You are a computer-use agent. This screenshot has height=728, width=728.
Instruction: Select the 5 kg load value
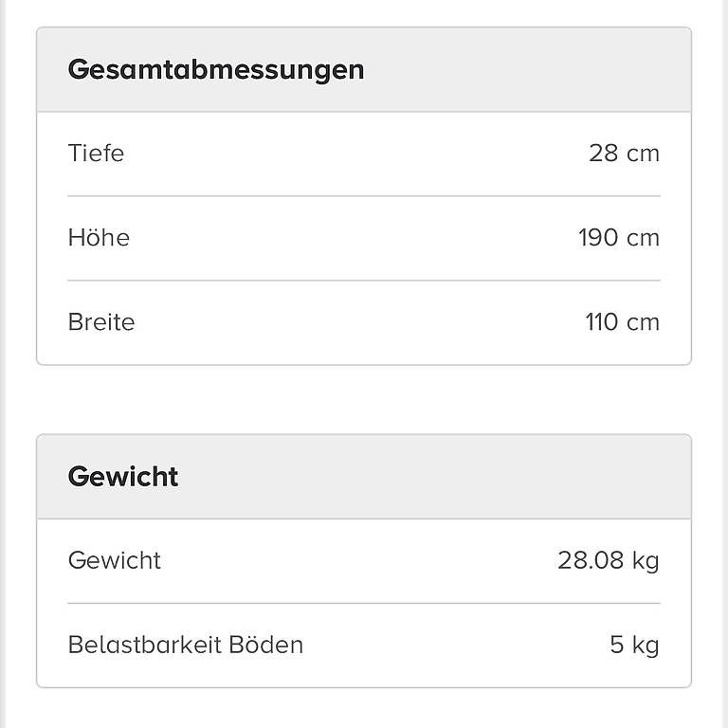(x=634, y=645)
